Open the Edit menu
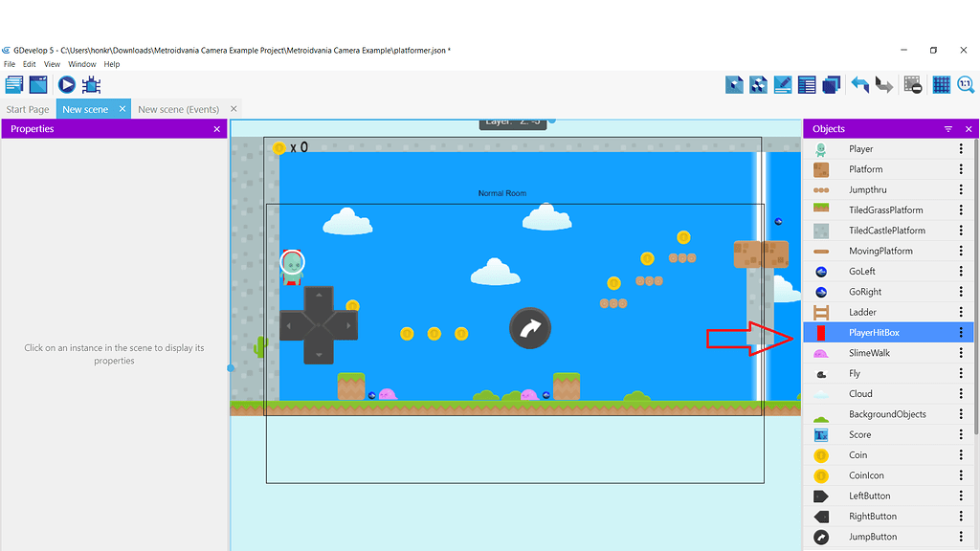Image resolution: width=980 pixels, height=551 pixels. coord(29,63)
